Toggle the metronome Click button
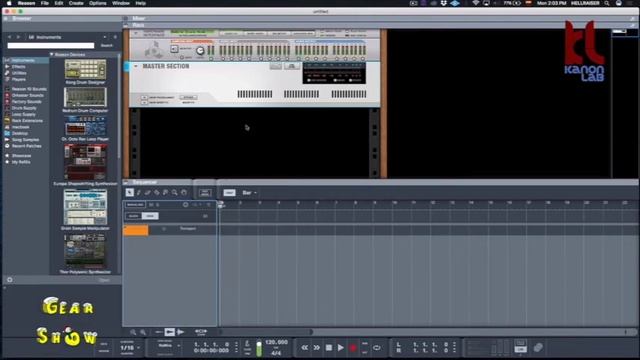Image resolution: width=640 pixels, height=360 pixels. pyautogui.click(x=247, y=348)
